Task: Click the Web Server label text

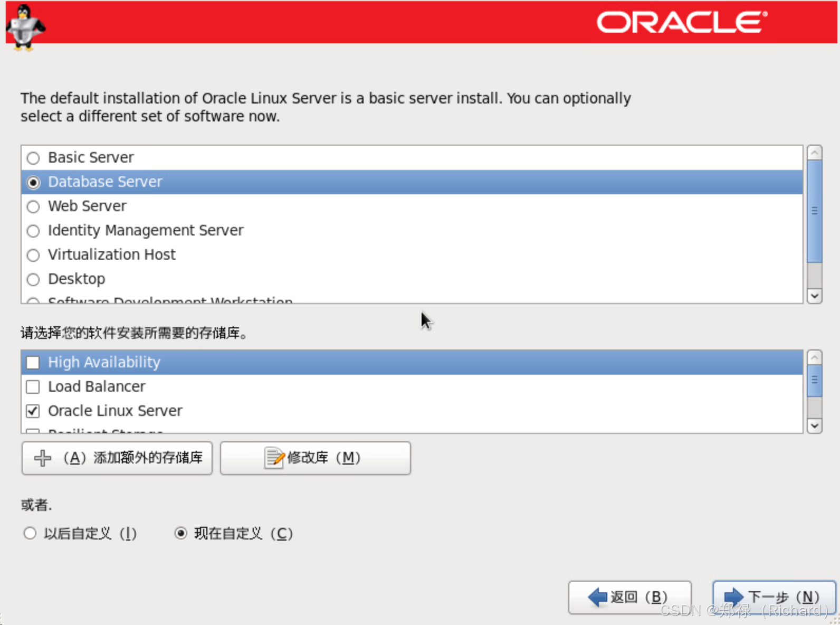Action: [87, 206]
